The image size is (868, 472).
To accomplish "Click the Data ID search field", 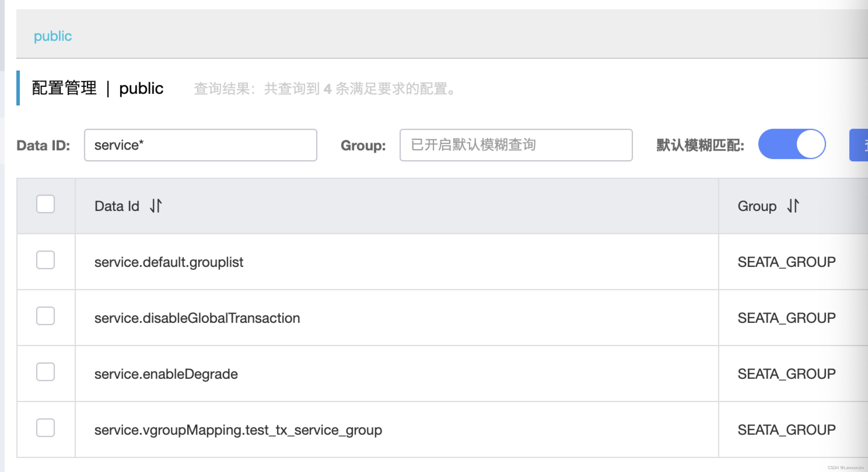I will 200,145.
